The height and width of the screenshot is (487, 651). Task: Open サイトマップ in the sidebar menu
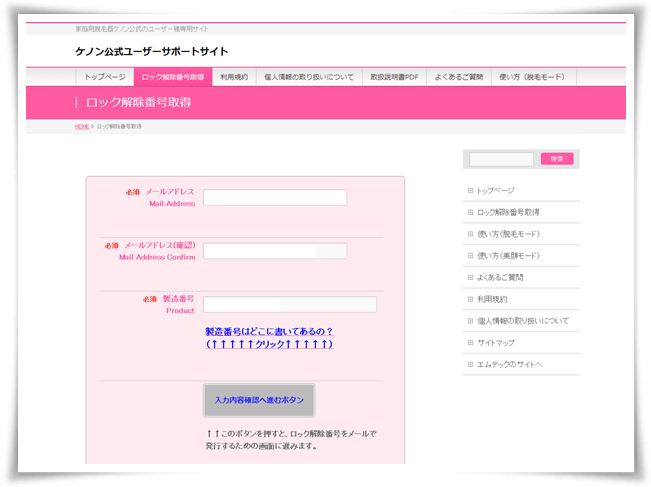[496, 343]
